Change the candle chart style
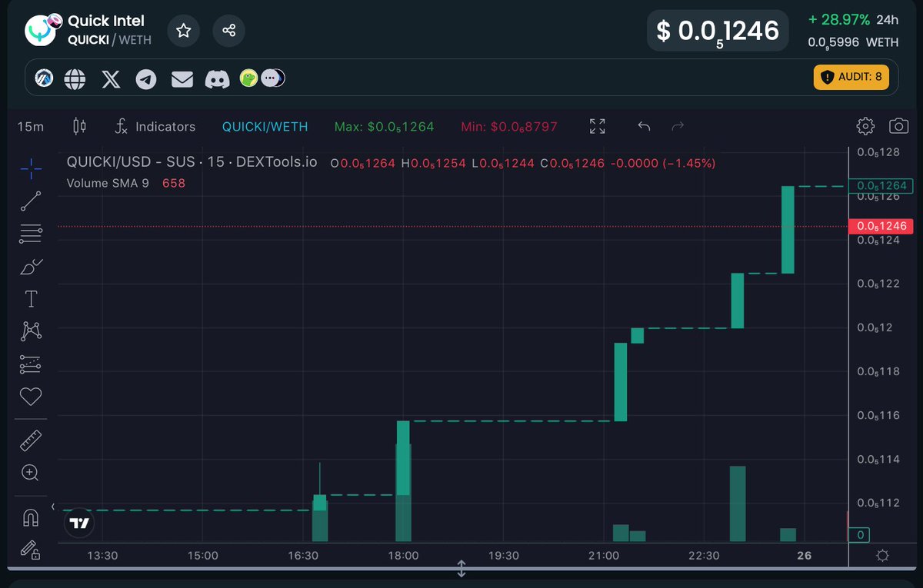This screenshot has width=923, height=588. (x=79, y=127)
